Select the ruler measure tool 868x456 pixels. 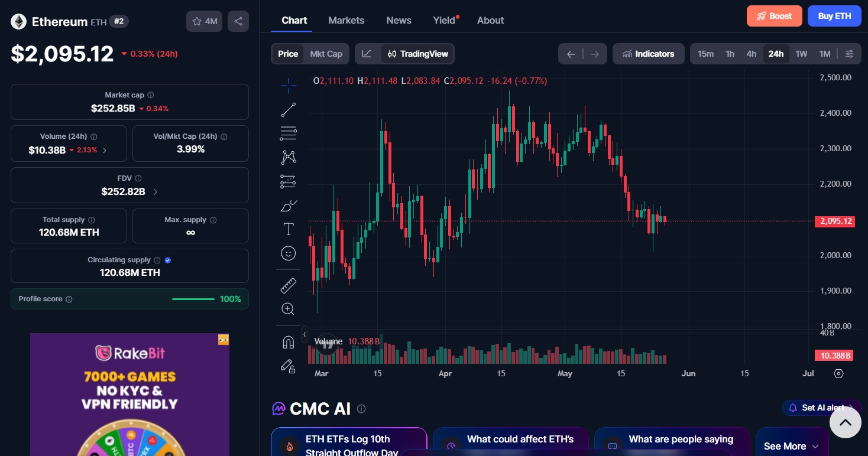coord(289,286)
